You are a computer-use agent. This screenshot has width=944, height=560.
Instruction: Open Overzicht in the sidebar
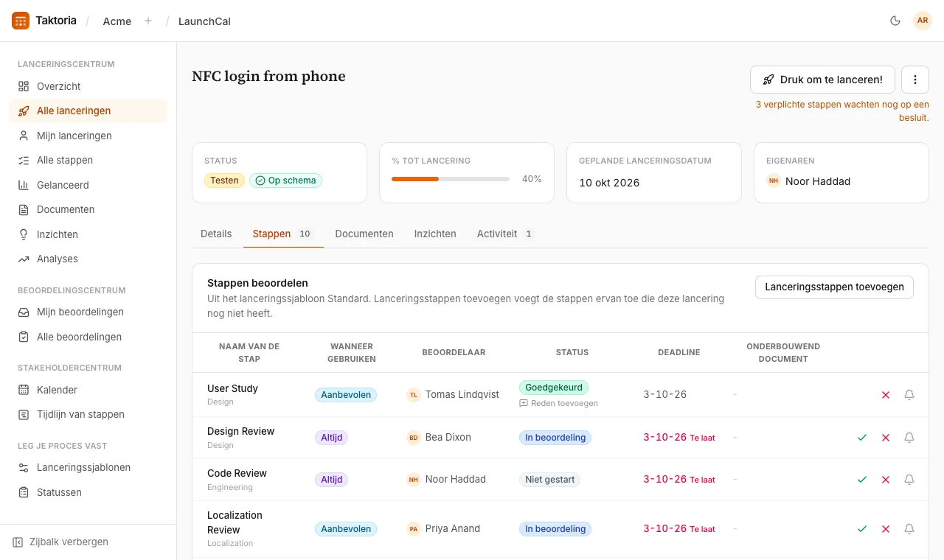88,86
